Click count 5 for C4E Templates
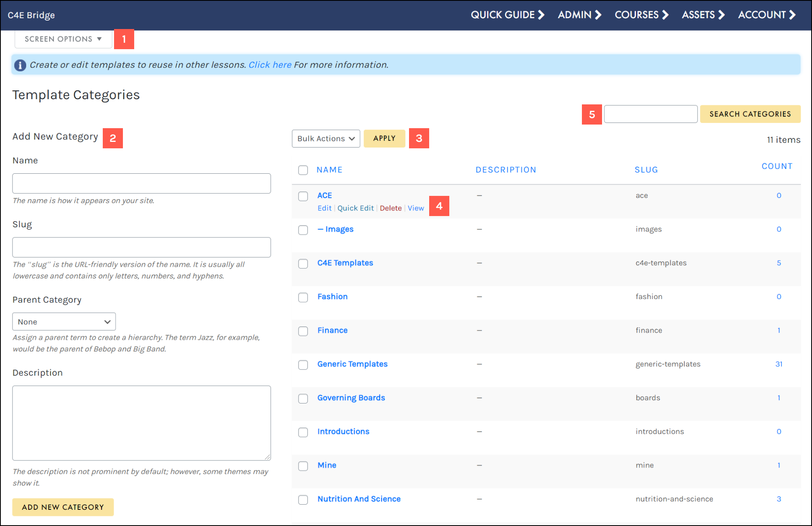 pyautogui.click(x=779, y=263)
